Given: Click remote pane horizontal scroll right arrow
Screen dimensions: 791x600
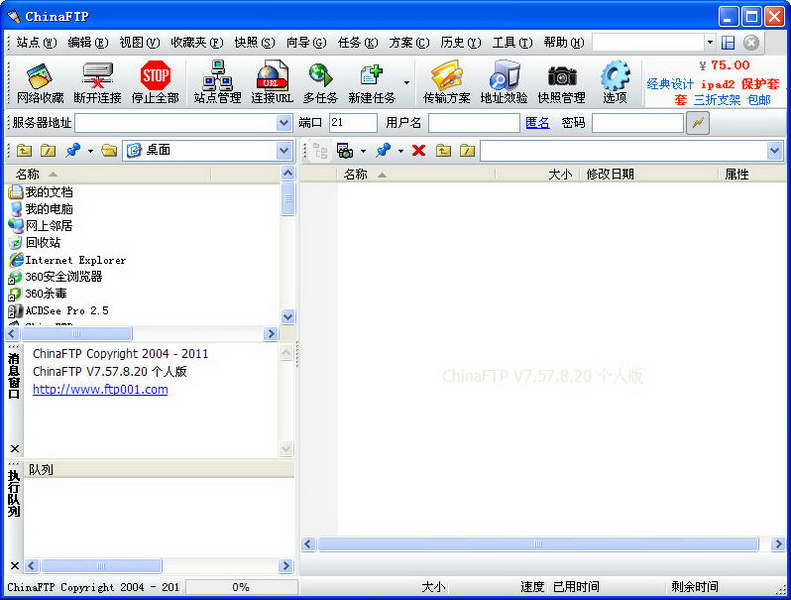Looking at the screenshot, I should point(778,544).
